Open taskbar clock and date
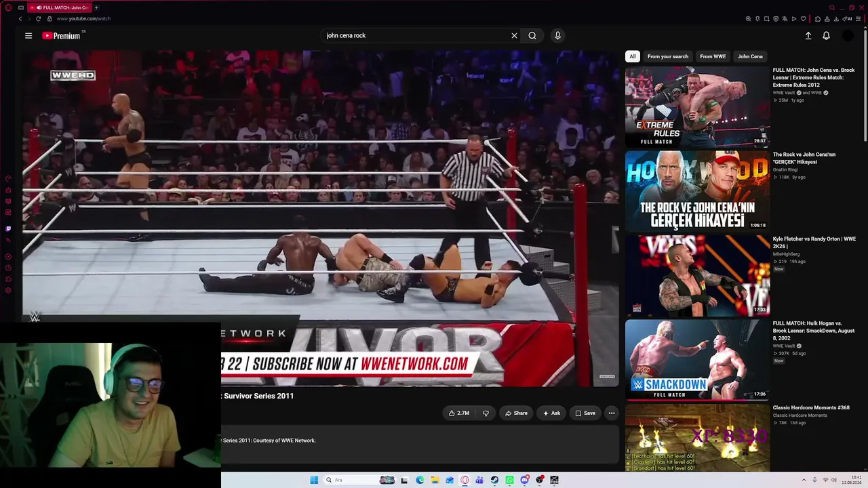The image size is (868, 488). click(x=852, y=481)
